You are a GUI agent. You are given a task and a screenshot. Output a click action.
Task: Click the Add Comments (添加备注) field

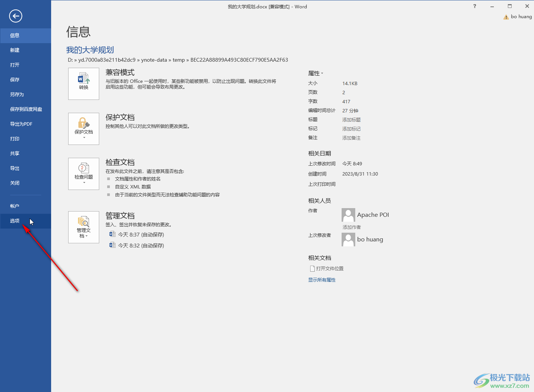tap(351, 138)
